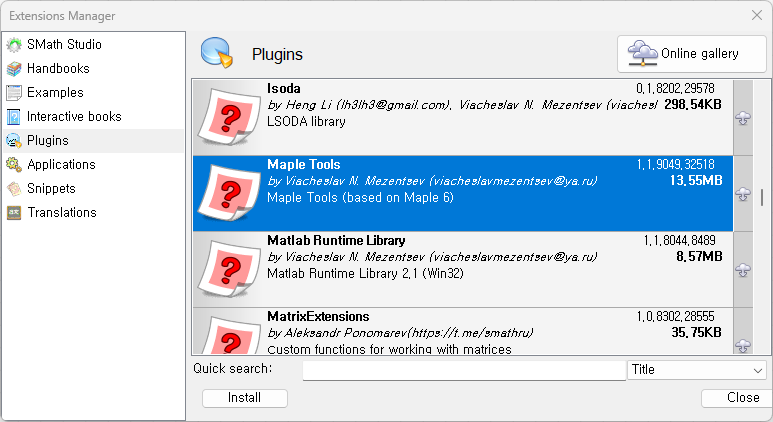Click the MatrixExtensions plugin thumbnail

click(x=231, y=335)
